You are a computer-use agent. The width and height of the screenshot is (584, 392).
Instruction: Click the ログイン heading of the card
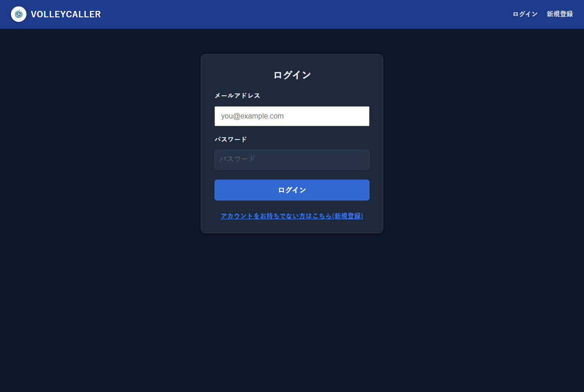click(292, 75)
